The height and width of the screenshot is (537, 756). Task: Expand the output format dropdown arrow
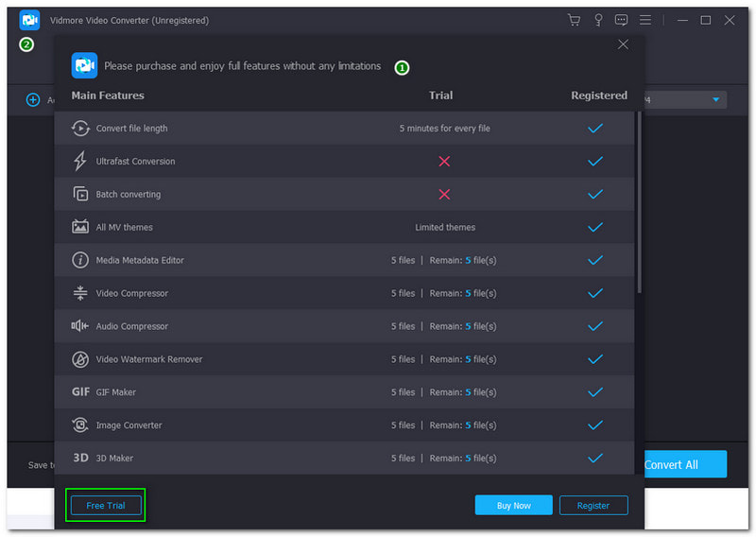(x=715, y=99)
